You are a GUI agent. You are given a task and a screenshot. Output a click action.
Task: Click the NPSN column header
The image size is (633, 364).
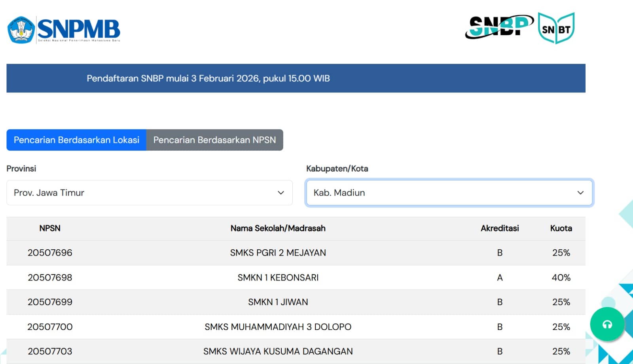coord(50,228)
